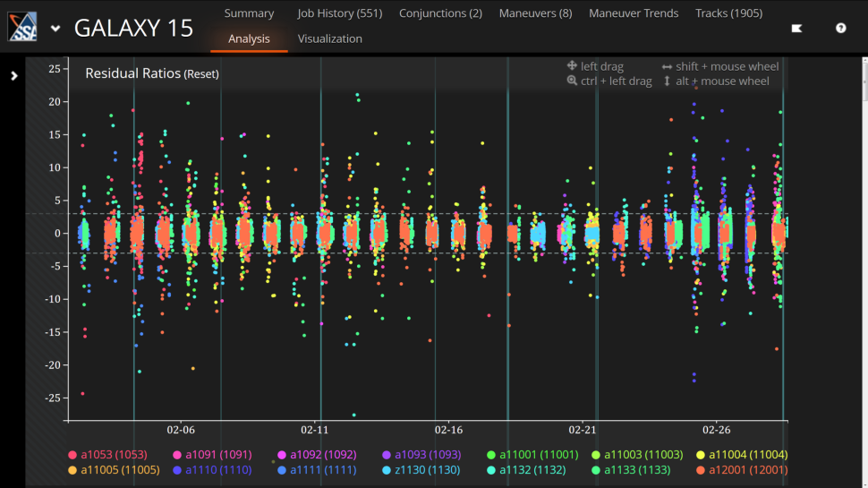Image resolution: width=868 pixels, height=488 pixels.
Task: Click the Residual Ratios chart title
Action: tap(132, 73)
